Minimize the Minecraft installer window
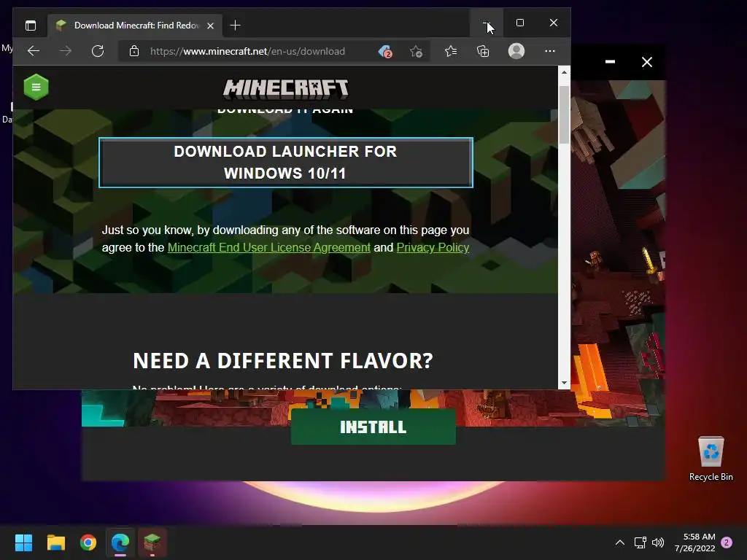Screen dimensions: 747x560 610,62
